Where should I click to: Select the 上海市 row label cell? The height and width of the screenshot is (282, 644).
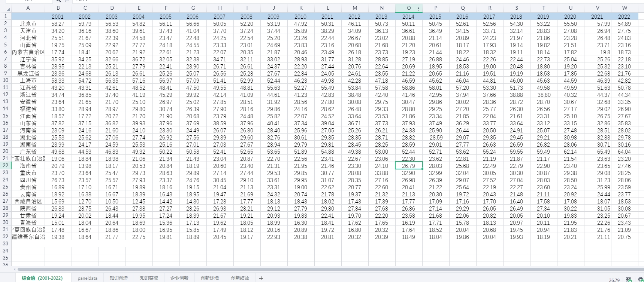tap(28, 80)
